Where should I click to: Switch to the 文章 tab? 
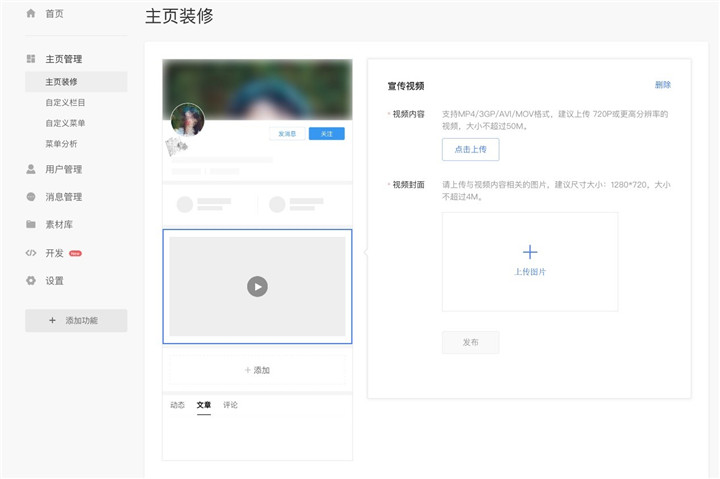coord(204,405)
